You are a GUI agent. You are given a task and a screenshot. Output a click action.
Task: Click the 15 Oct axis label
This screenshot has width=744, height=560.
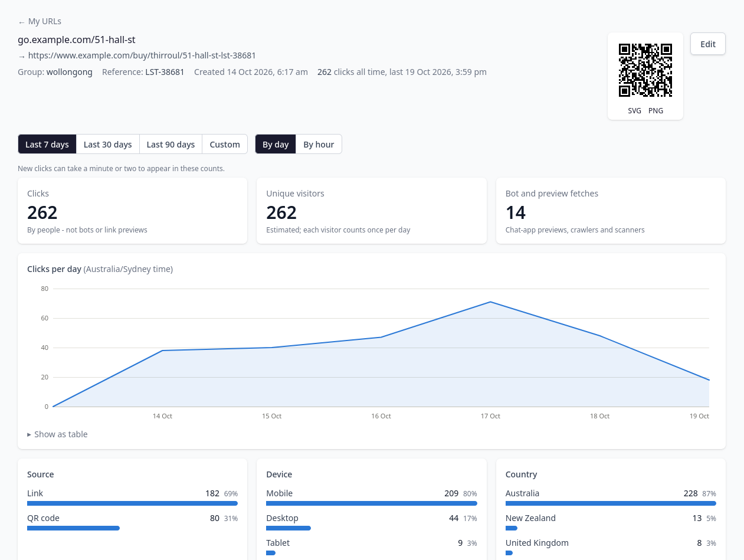271,416
